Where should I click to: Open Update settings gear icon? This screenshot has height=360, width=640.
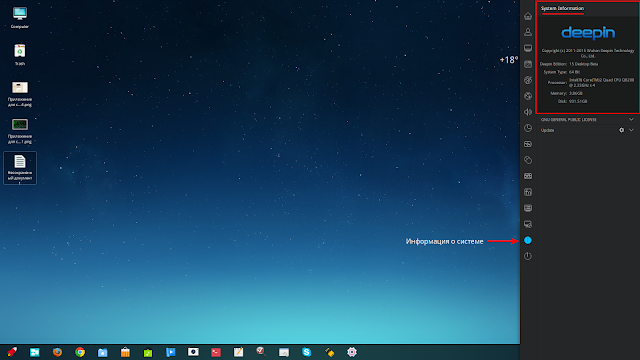click(621, 130)
